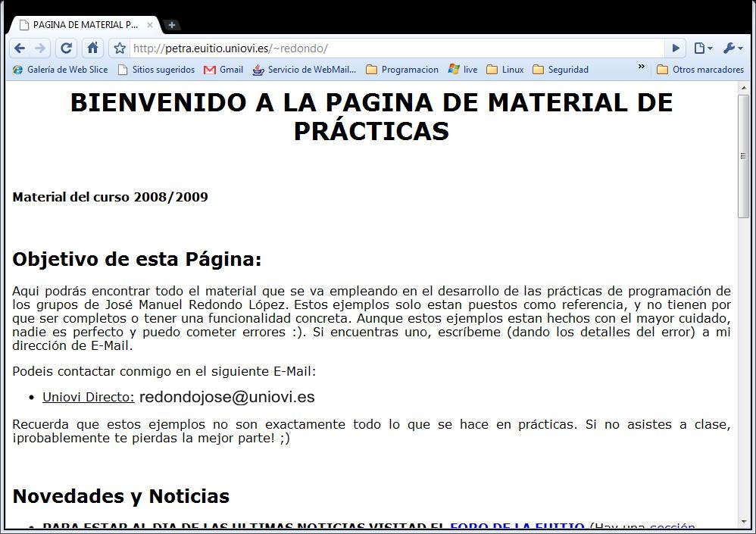This screenshot has height=534, width=756.
Task: Click the Material del curso 2008/2009 text
Action: click(110, 197)
